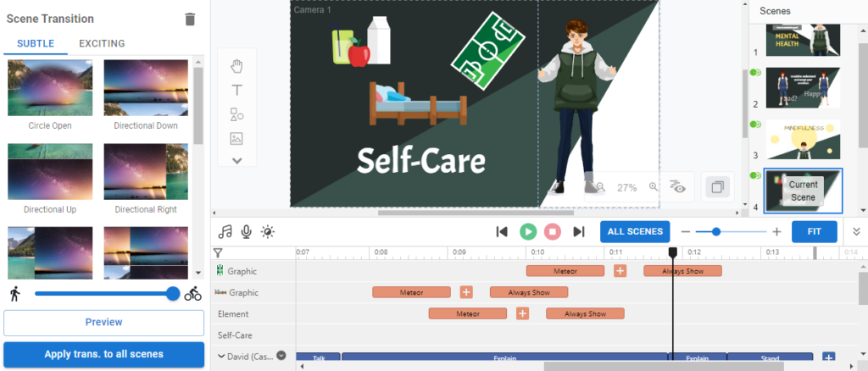Viewport: 868px width, 371px height.
Task: Select the Circle Open transition thumbnail
Action: point(50,88)
